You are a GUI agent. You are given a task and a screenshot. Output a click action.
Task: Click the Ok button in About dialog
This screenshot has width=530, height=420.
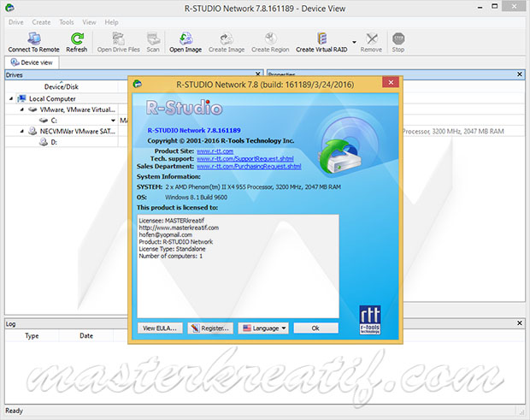click(x=315, y=328)
